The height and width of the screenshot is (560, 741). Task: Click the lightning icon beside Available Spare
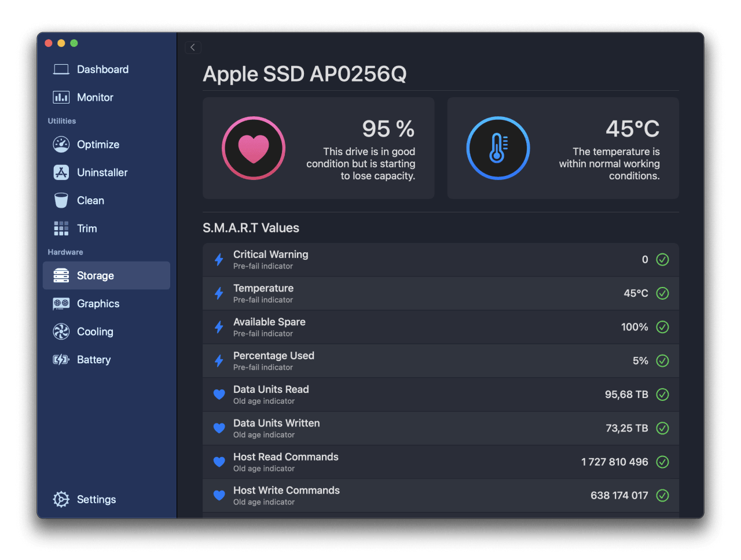click(219, 327)
